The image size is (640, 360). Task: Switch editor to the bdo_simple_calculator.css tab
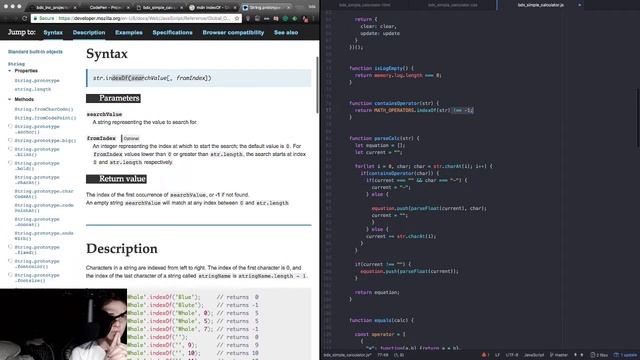pos(452,5)
